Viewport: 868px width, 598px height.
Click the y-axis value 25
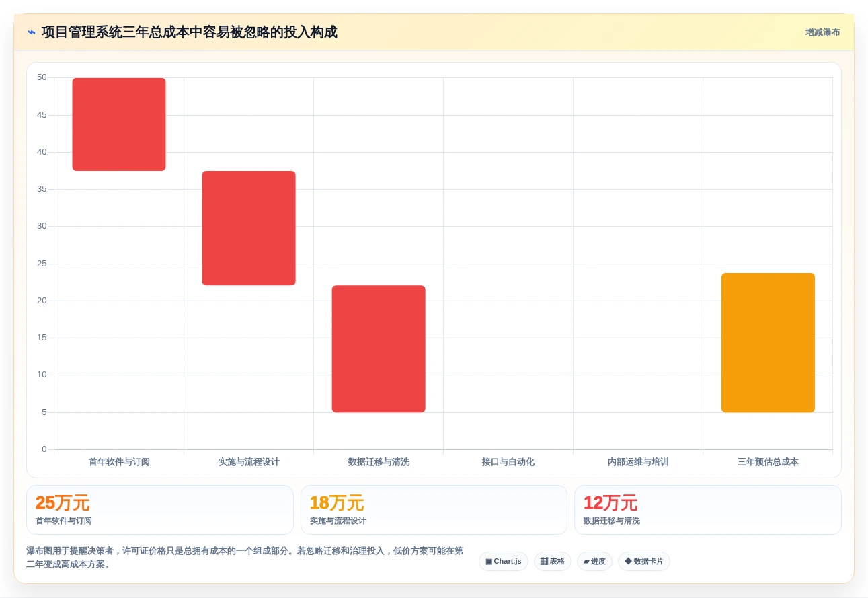pyautogui.click(x=42, y=263)
